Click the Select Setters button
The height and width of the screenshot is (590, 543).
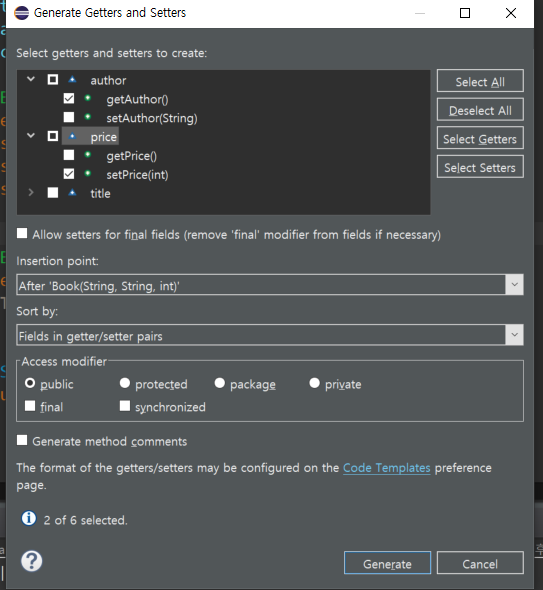[480, 167]
